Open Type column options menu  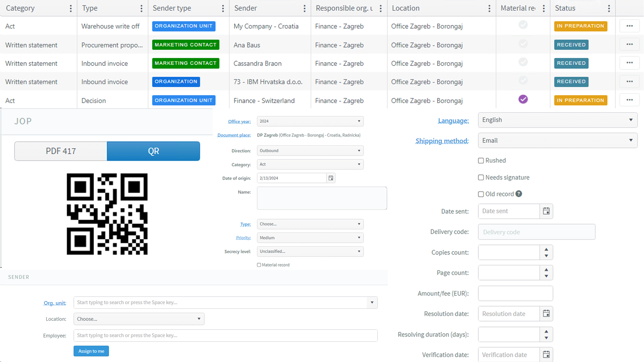click(142, 8)
